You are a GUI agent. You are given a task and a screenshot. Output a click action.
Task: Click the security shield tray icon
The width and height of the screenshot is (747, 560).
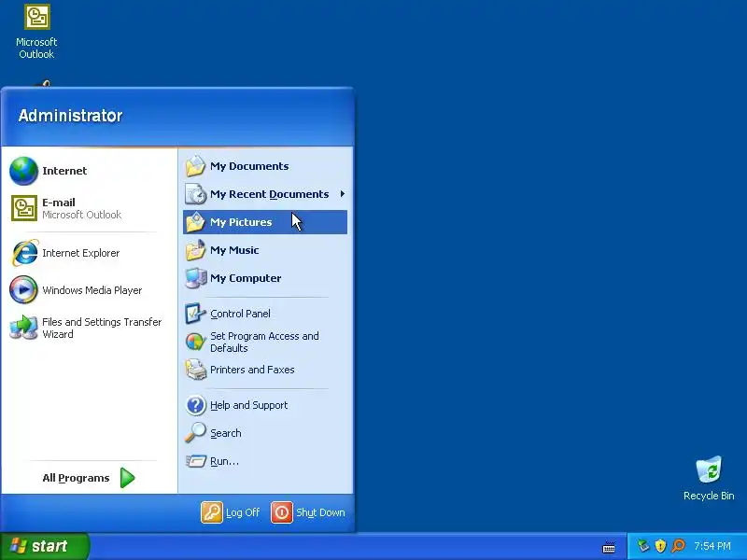pos(660,546)
